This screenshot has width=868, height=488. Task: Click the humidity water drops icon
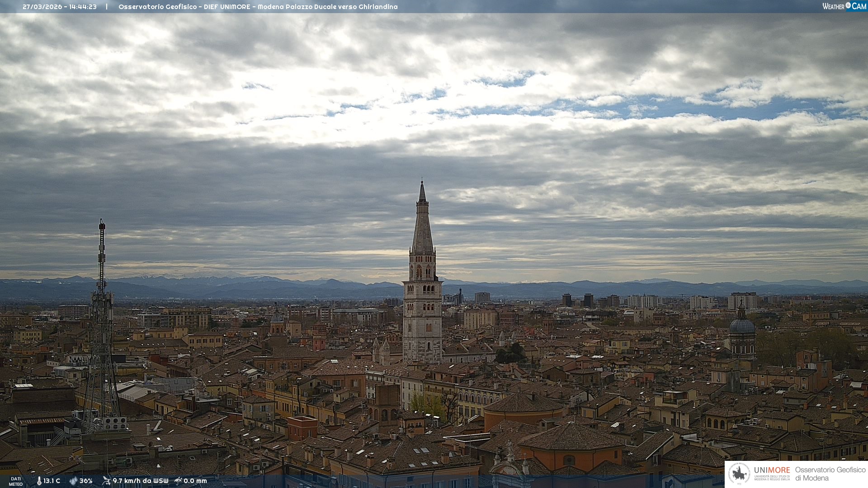[x=73, y=481]
